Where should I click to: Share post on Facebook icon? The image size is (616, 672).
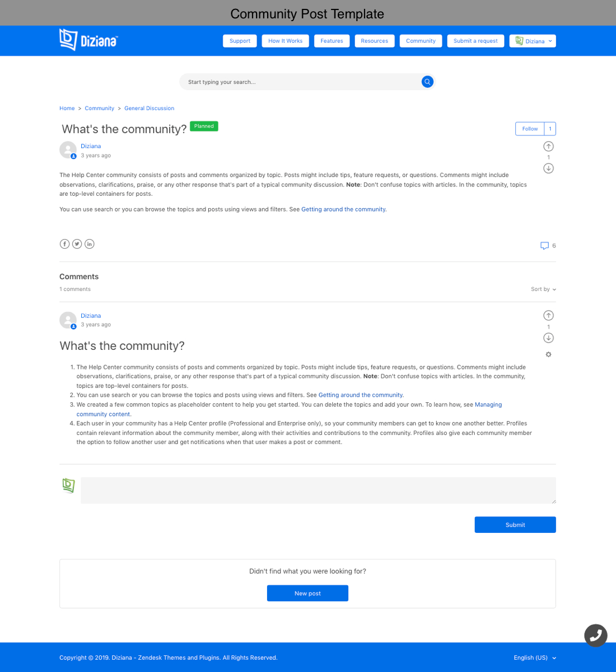(x=65, y=244)
